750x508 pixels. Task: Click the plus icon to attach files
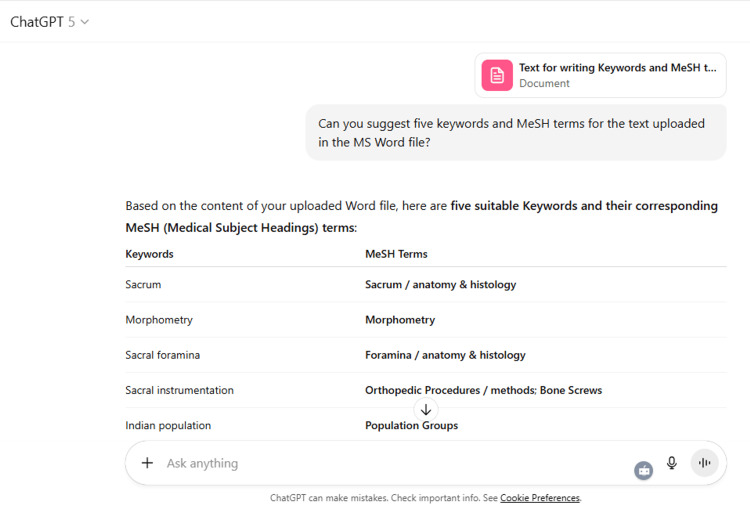click(x=147, y=463)
